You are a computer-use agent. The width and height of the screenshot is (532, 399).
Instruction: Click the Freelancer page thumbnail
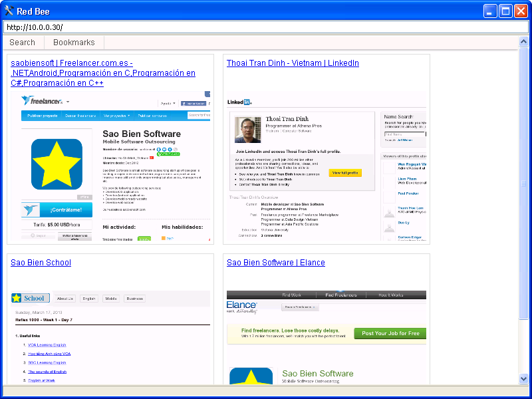pos(110,166)
